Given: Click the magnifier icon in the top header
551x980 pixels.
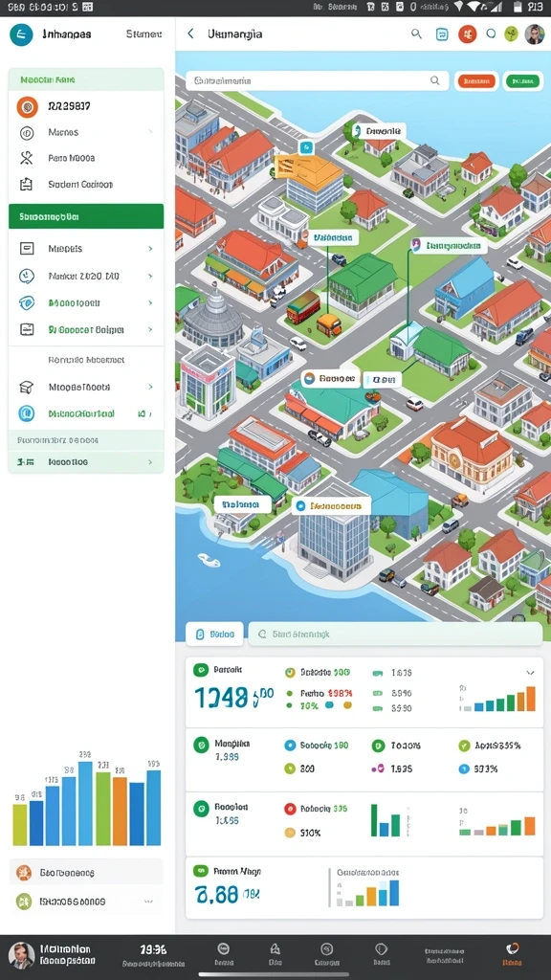Looking at the screenshot, I should (416, 33).
